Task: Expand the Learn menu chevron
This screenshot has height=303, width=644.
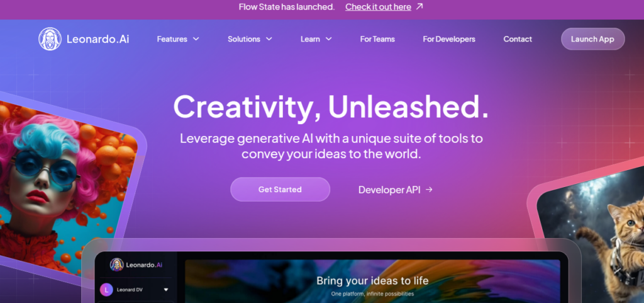Action: click(328, 39)
